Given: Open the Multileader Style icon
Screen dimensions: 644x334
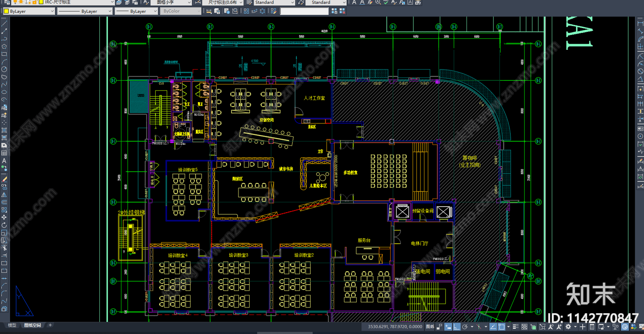Looking at the screenshot, I should point(301,2).
